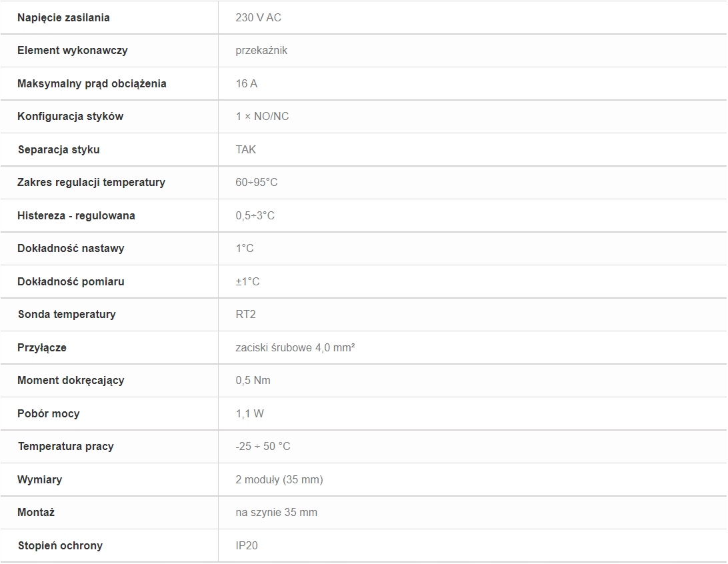Click the "Separacja styku" row label
Viewport: 728px width, 564px height.
(x=59, y=149)
